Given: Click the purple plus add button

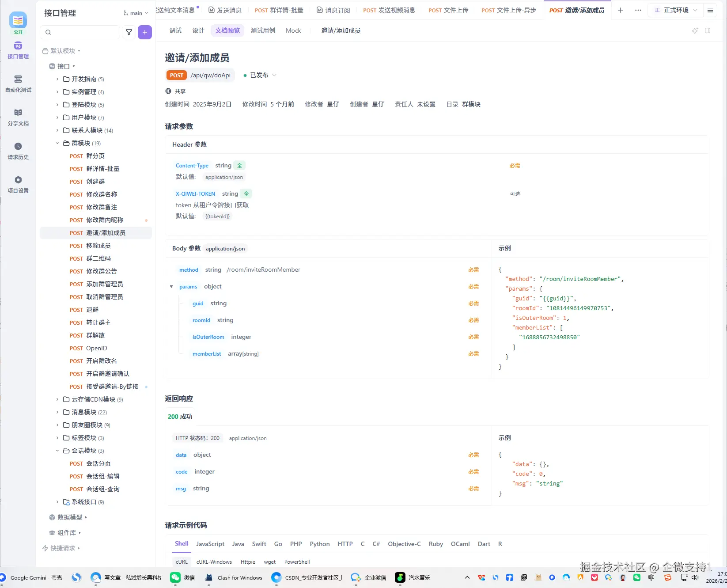Looking at the screenshot, I should [x=145, y=32].
